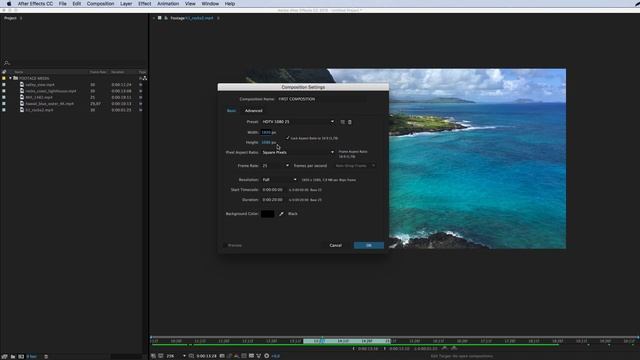Switch to the Advanced tab
The height and width of the screenshot is (360, 640).
point(253,111)
